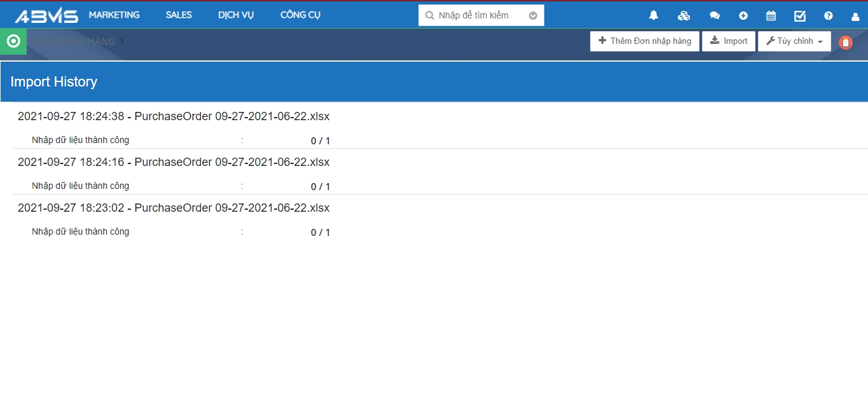Expand the search box dropdown arrow
This screenshot has width=868, height=398.
click(533, 16)
